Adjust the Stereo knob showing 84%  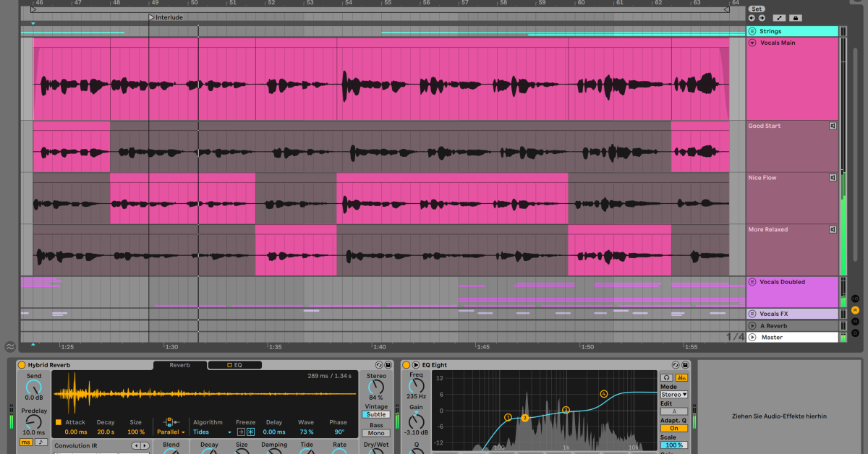tap(376, 387)
